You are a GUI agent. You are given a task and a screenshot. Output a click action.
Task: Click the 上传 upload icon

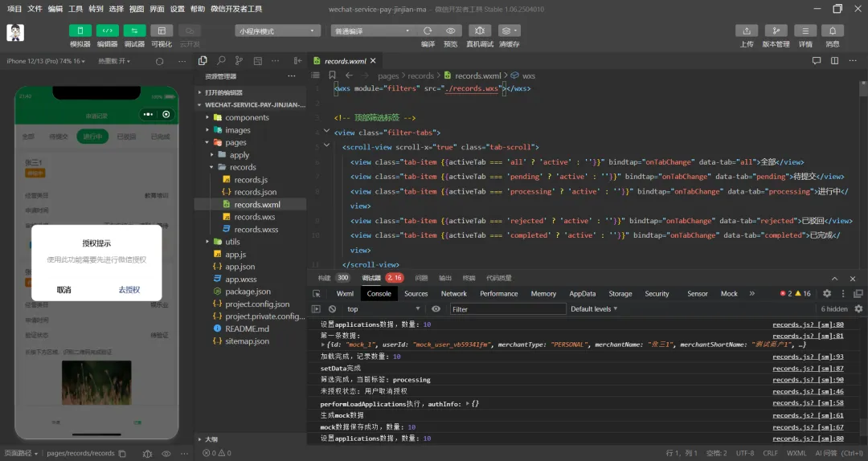point(747,31)
